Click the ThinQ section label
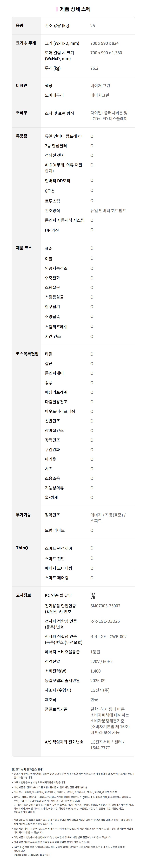Screen dimensions: 147x868 (x=22, y=548)
